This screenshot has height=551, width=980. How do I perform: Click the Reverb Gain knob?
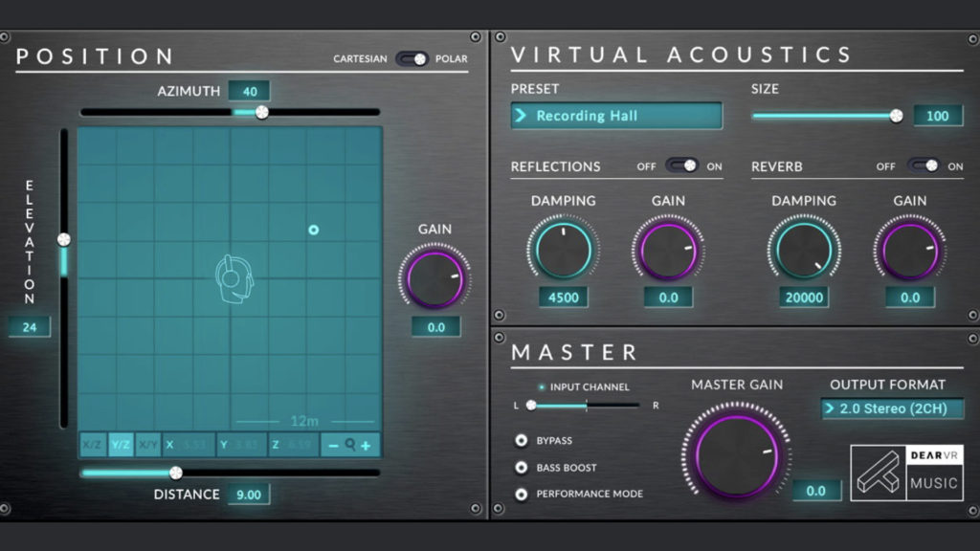[x=909, y=252]
